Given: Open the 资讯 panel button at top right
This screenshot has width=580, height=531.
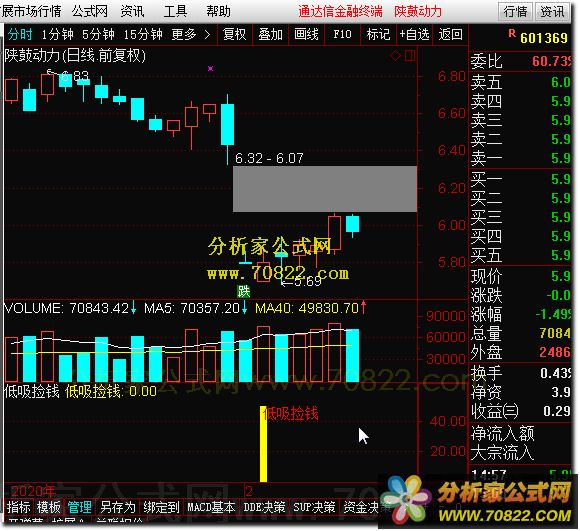Looking at the screenshot, I should pyautogui.click(x=552, y=11).
